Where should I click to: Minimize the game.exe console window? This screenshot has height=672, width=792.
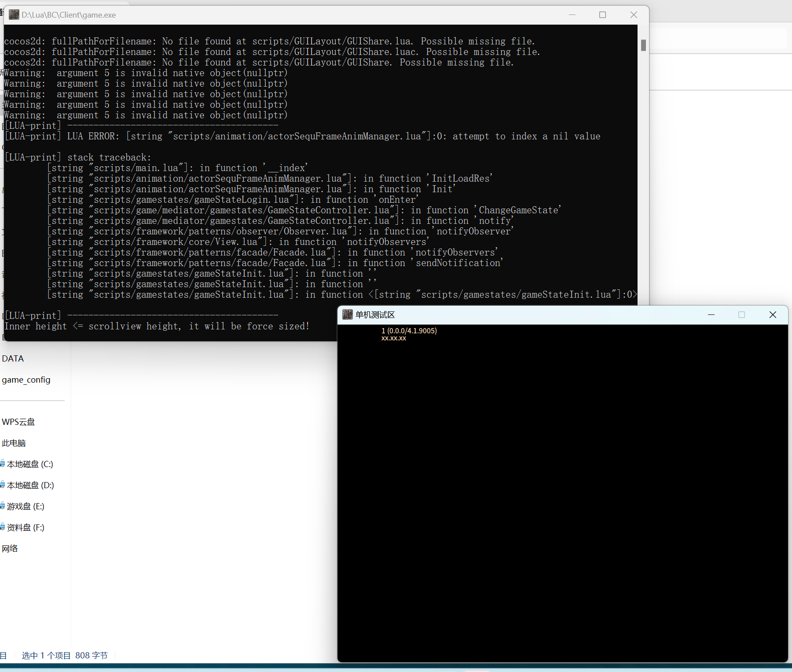pos(572,15)
